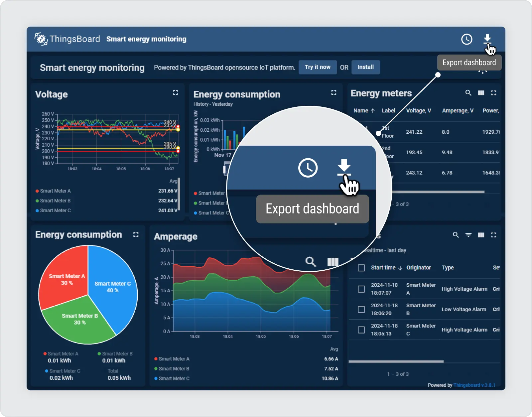Viewport: 532px width, 417px height.
Task: Open the time window clock icon
Action: pos(466,39)
